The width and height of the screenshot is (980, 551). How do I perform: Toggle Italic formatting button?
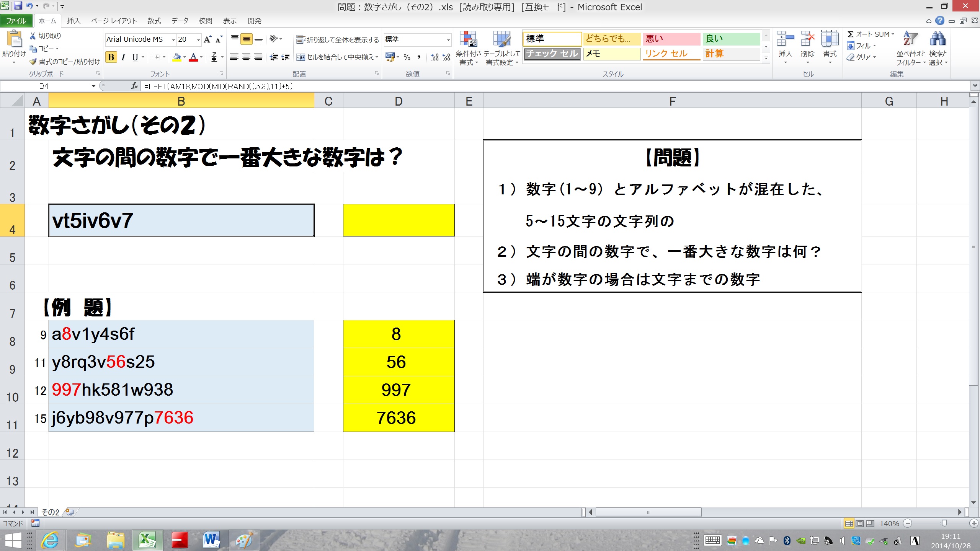pos(123,57)
